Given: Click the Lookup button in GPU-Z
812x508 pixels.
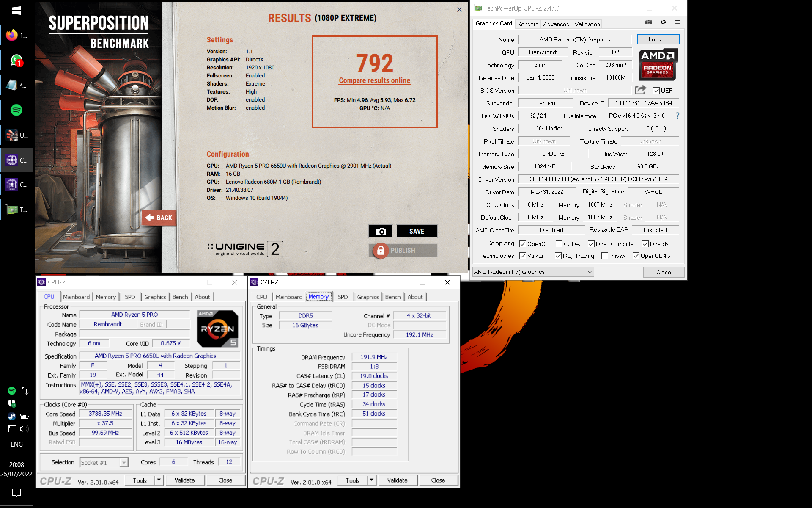Looking at the screenshot, I should click(x=658, y=39).
